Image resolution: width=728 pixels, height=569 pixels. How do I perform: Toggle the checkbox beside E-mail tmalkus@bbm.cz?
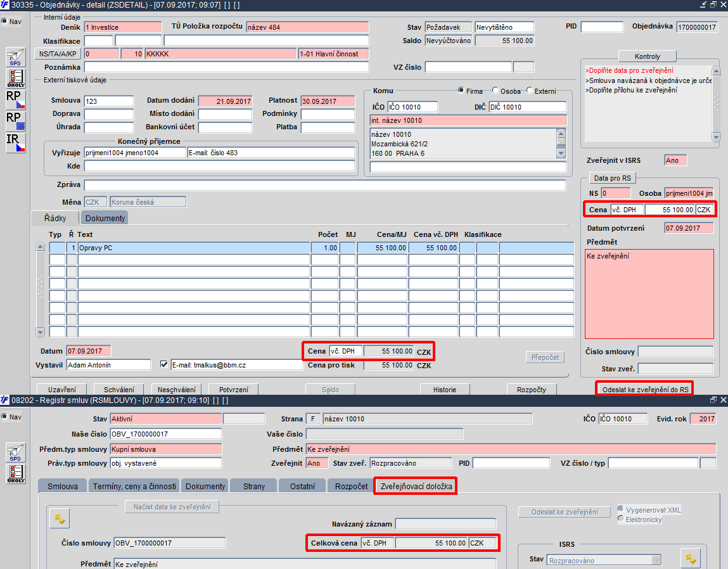click(163, 364)
